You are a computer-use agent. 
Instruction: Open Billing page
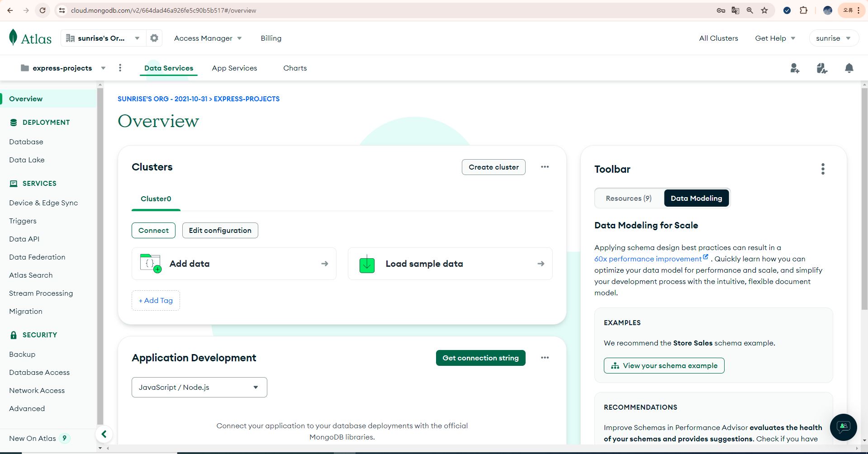pos(271,38)
